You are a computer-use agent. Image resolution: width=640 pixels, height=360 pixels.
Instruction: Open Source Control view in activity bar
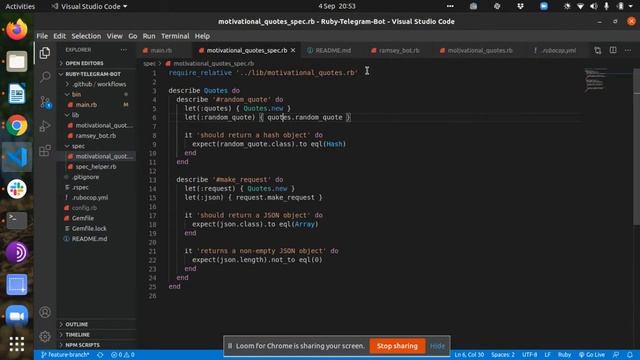(45, 102)
